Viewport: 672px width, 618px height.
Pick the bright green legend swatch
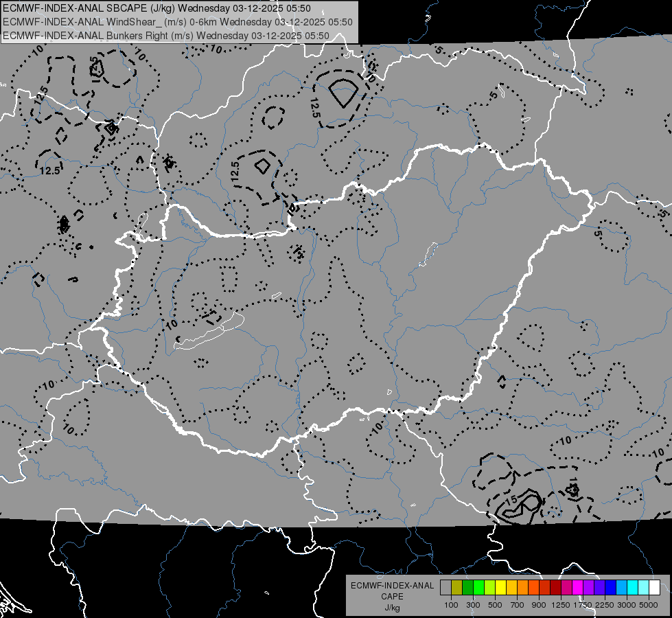click(478, 588)
